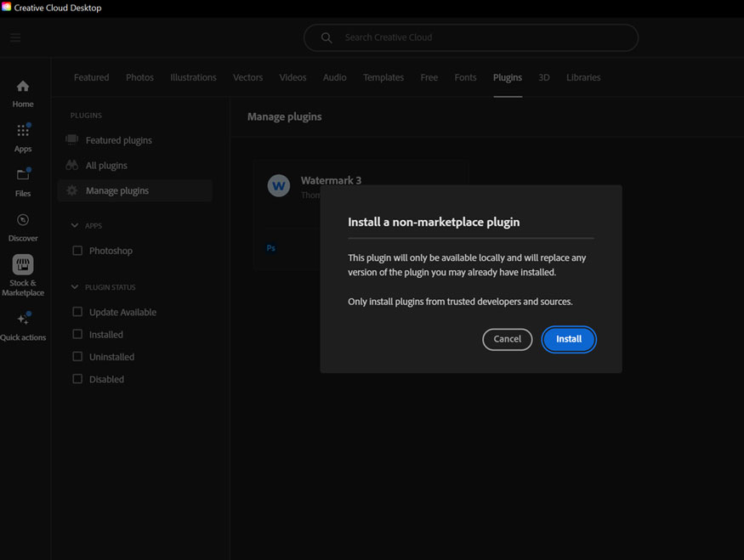Screen dimensions: 744x560
Task: Select Quick actions in the sidebar
Action: 22,323
